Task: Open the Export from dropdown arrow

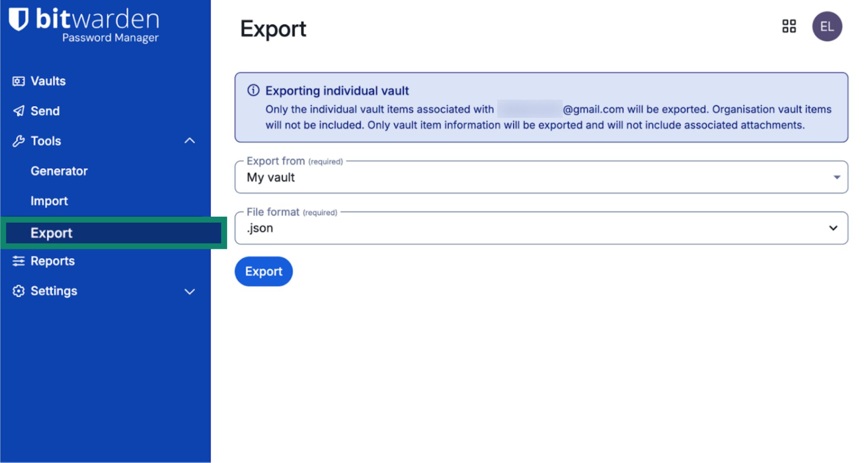Action: click(837, 177)
